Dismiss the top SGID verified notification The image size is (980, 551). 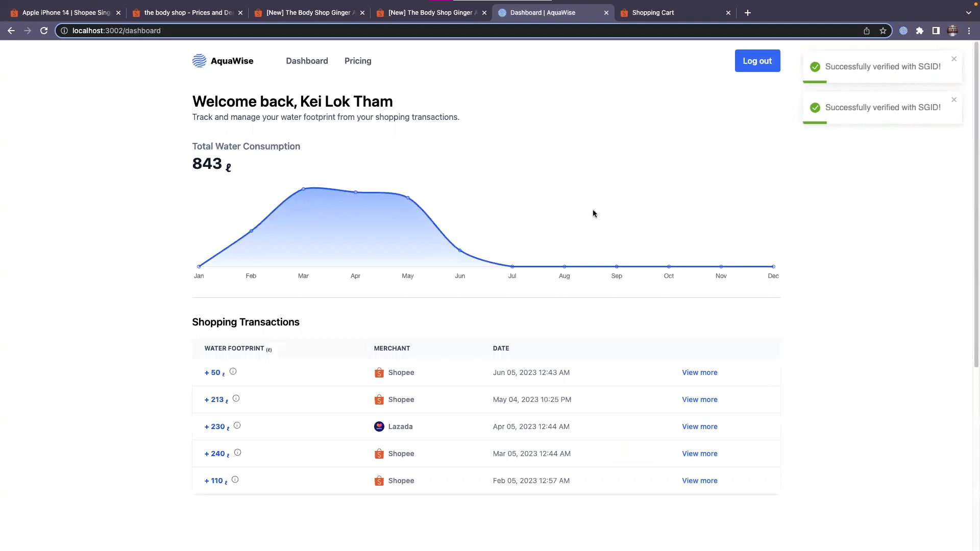954,59
